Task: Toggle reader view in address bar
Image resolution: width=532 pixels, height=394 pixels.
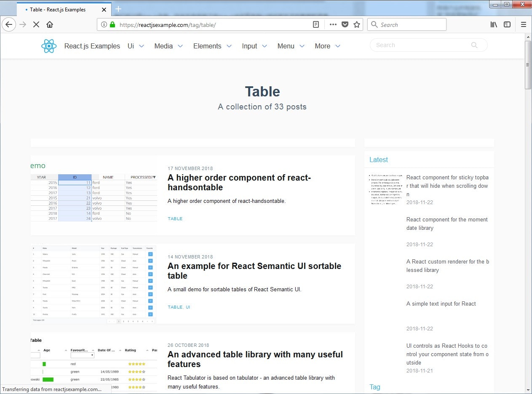Action: pyautogui.click(x=316, y=24)
